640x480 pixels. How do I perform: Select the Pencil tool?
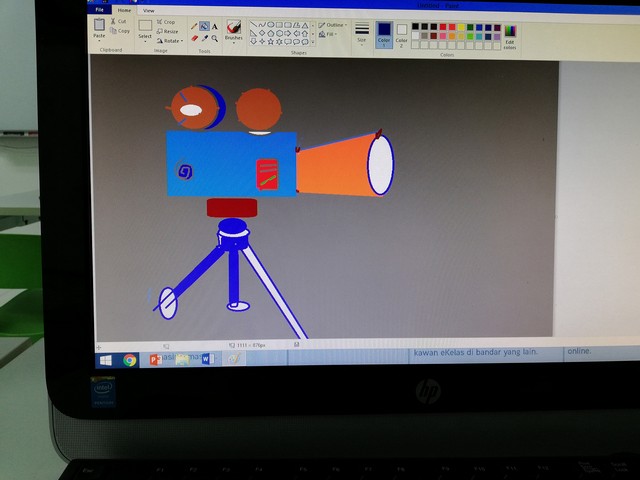click(x=194, y=27)
